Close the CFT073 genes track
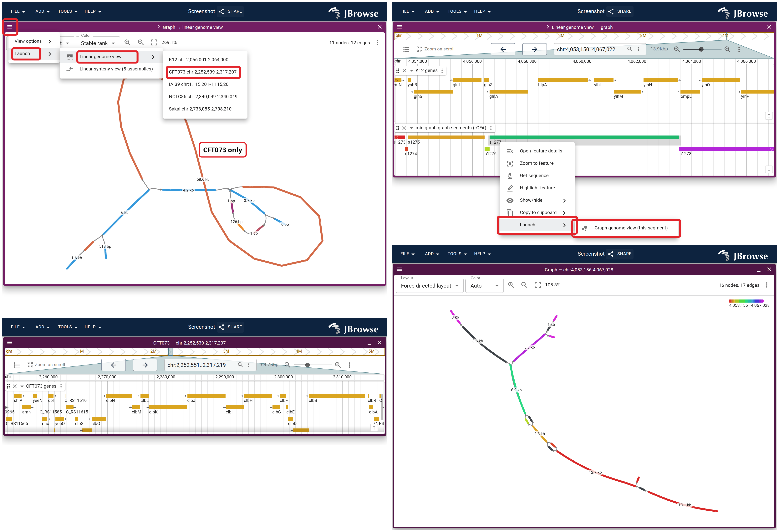 (15, 386)
